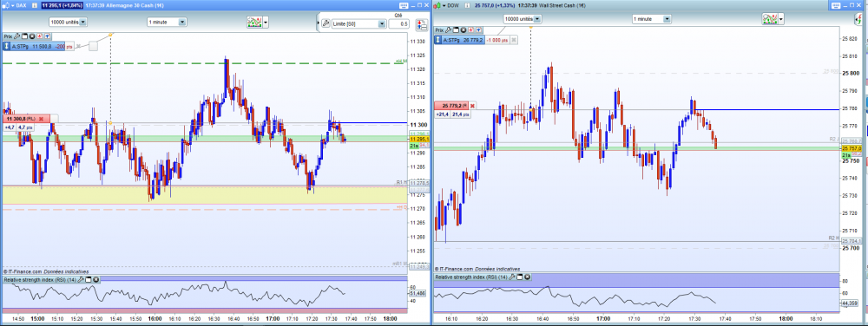Select the DAX instrument name
The width and height of the screenshot is (868, 326).
click(x=21, y=5)
